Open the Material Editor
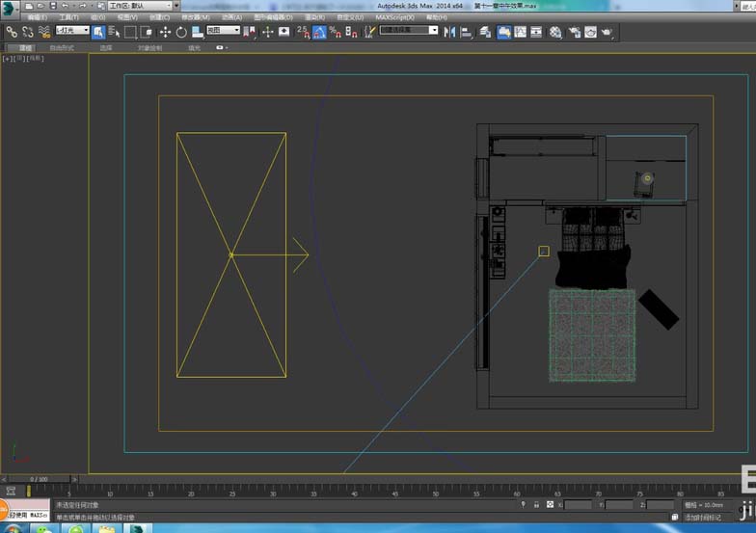756x533 pixels. (555, 32)
